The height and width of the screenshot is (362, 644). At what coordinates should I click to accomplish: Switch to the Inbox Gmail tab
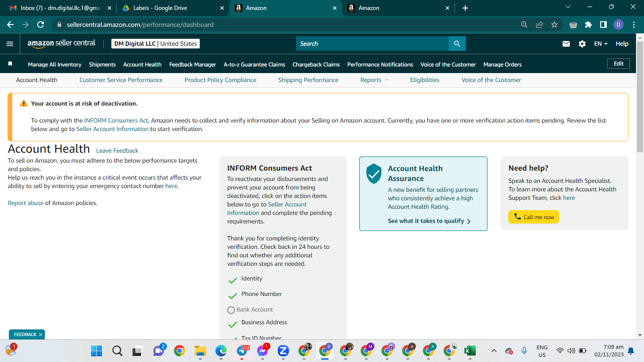tap(60, 8)
